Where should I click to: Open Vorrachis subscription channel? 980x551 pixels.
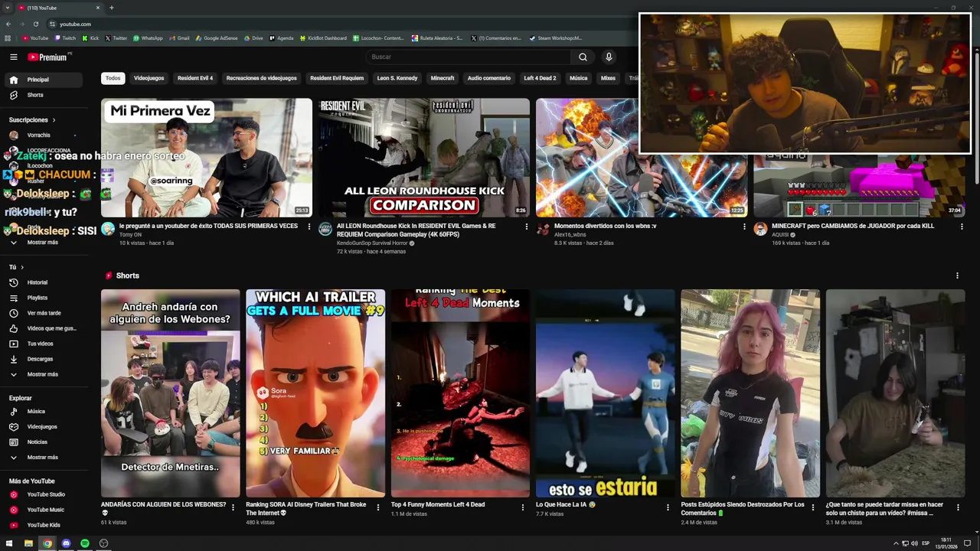coord(38,135)
